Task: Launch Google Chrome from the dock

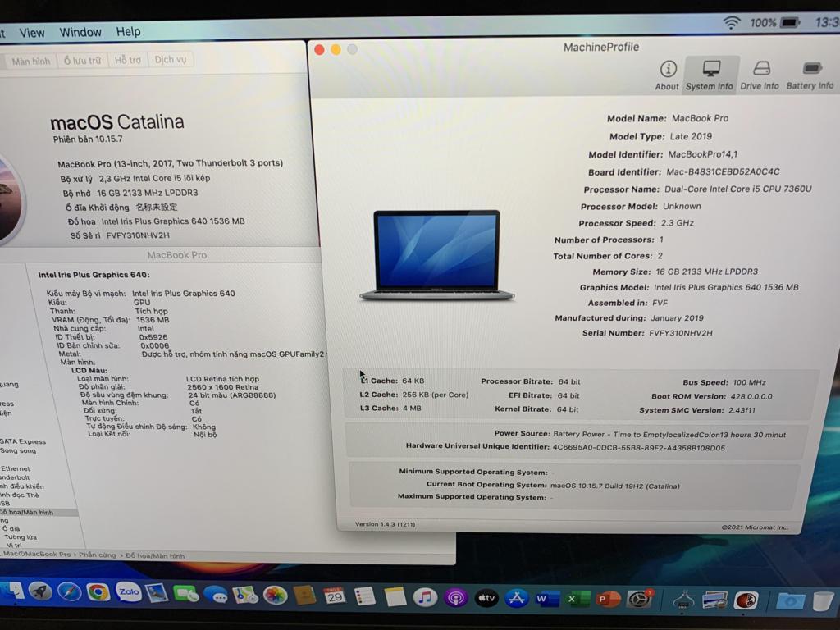Action: coord(98,592)
